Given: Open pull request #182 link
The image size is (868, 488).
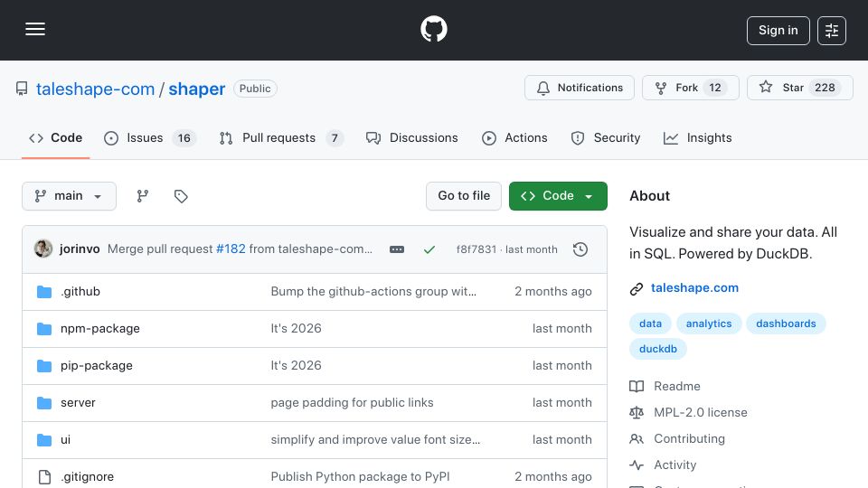Looking at the screenshot, I should pos(231,249).
